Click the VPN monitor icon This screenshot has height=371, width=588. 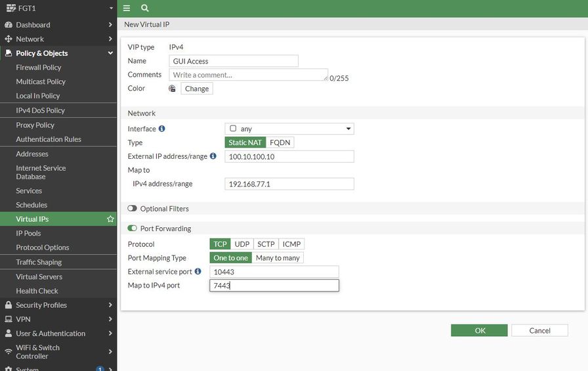[9, 319]
